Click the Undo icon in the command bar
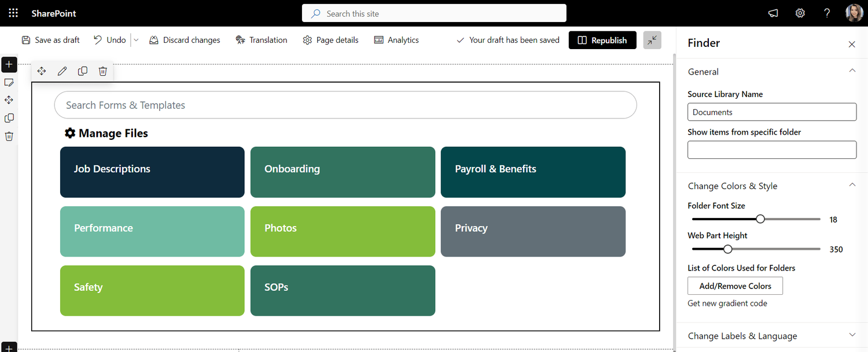 98,40
